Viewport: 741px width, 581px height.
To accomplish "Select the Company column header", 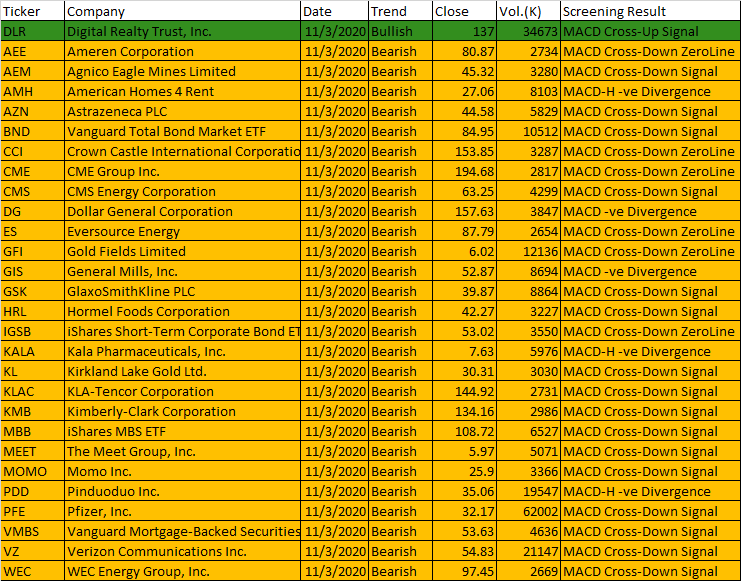I will click(182, 11).
